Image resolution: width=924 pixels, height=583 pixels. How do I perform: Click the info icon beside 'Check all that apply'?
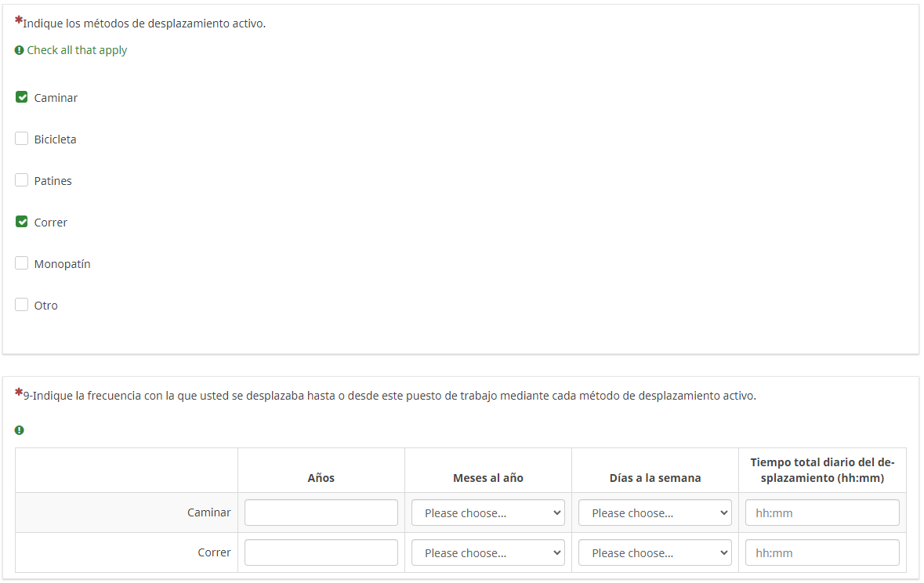[x=20, y=50]
